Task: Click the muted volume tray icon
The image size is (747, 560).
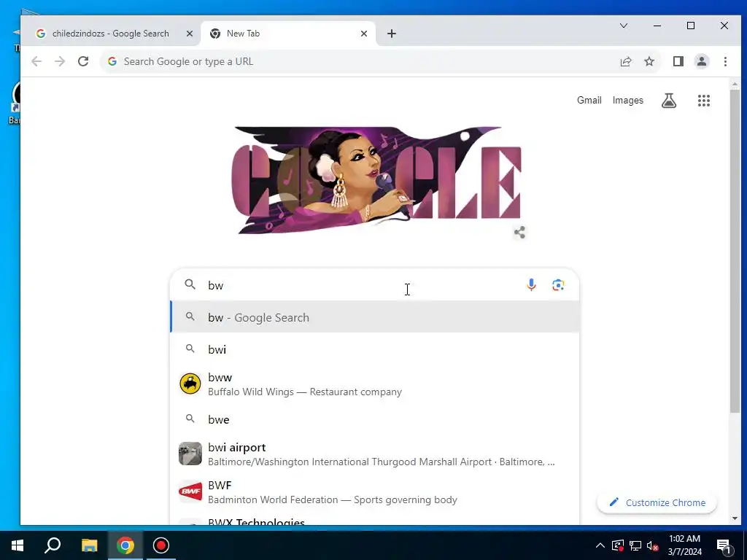Action: tap(652, 545)
